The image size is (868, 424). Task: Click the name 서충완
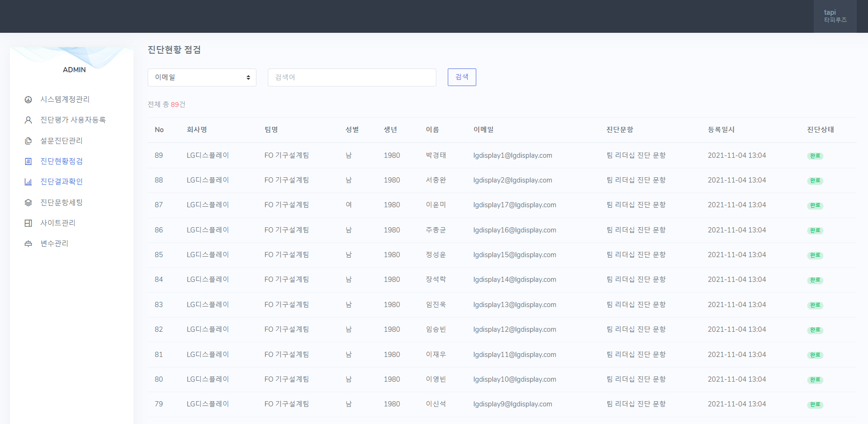coord(436,180)
